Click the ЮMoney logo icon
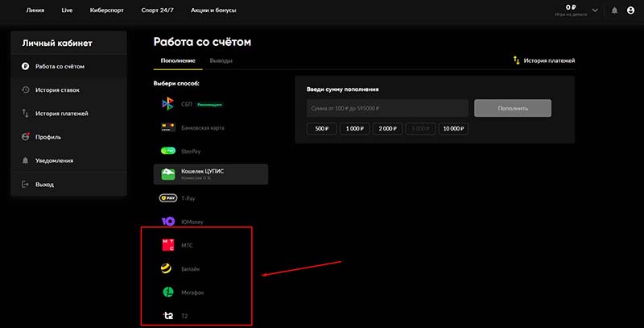Viewport: 644px width, 328px height. click(x=168, y=222)
